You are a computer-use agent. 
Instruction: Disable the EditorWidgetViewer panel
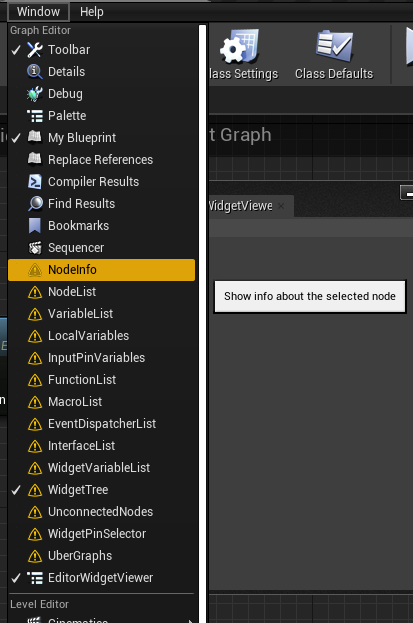coord(101,578)
